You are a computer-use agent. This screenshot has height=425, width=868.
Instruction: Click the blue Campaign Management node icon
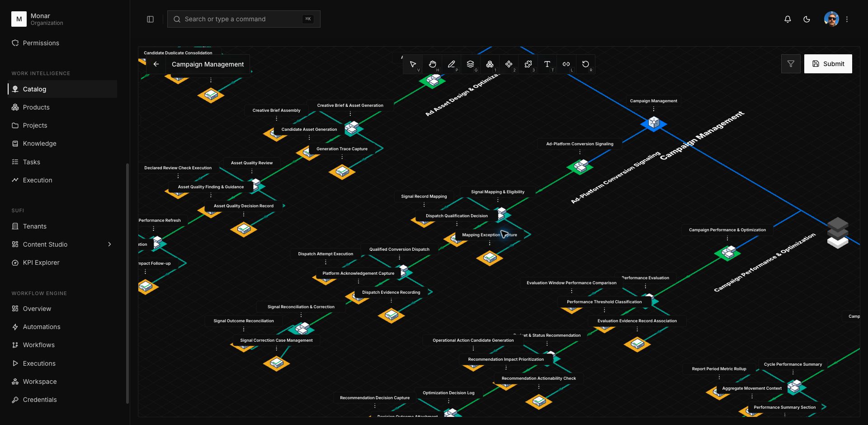[x=653, y=123]
